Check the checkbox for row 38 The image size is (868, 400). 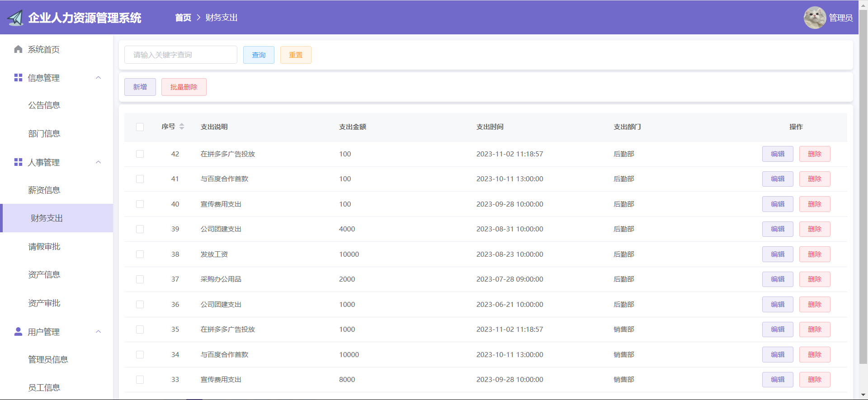[140, 254]
